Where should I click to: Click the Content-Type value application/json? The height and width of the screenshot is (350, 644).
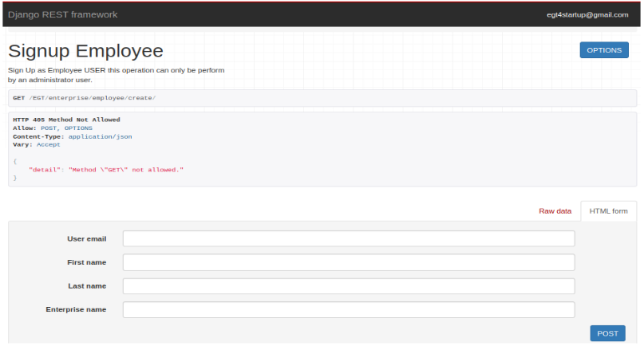[x=101, y=136]
